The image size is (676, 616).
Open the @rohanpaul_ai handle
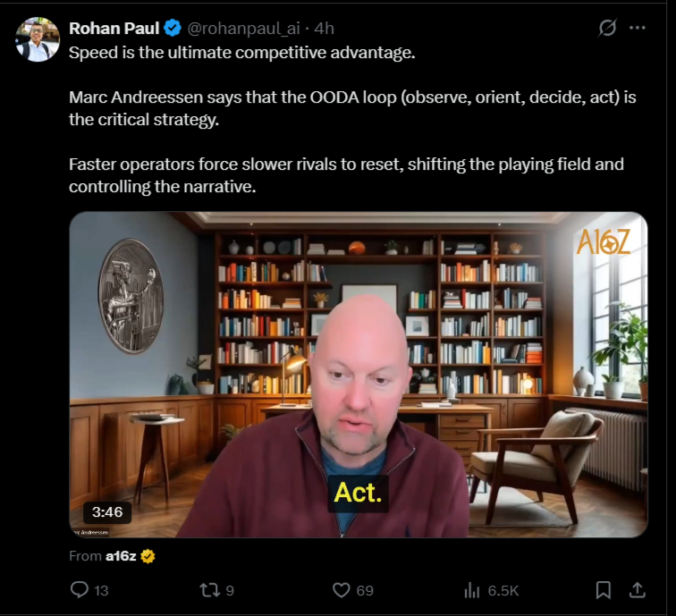tap(243, 29)
